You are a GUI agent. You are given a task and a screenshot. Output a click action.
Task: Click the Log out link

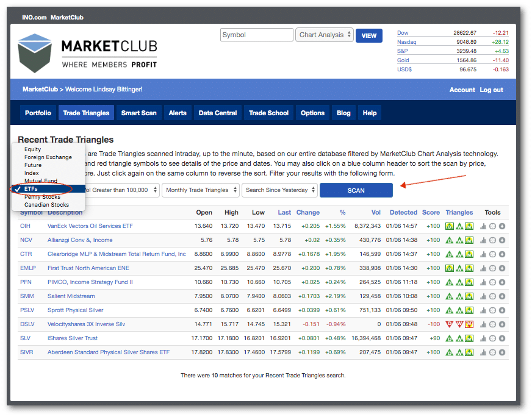[491, 90]
